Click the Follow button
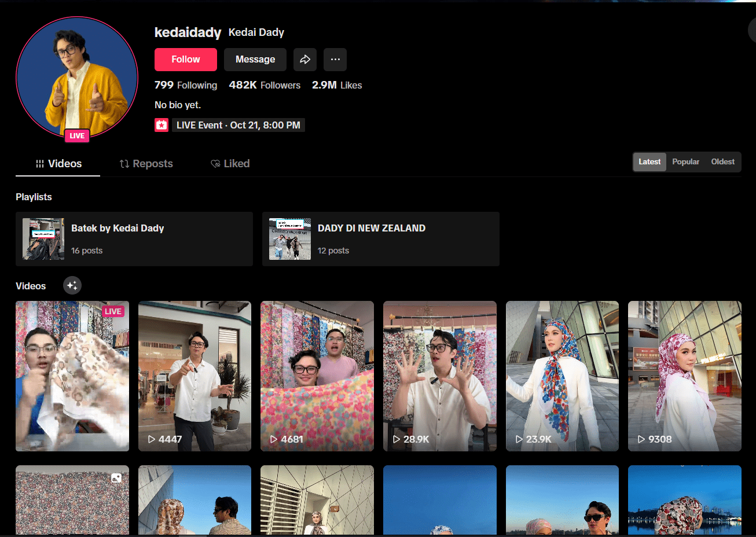Image resolution: width=756 pixels, height=537 pixels. click(185, 59)
